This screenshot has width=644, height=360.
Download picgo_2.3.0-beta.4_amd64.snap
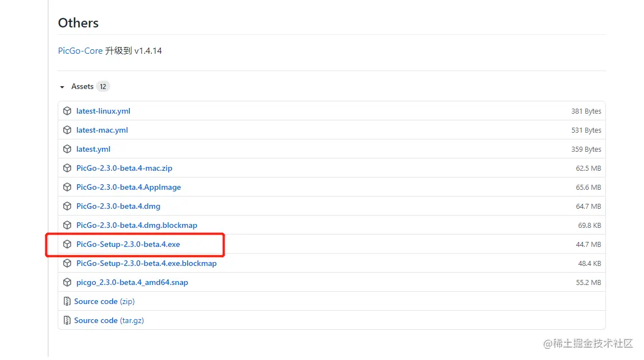point(132,282)
